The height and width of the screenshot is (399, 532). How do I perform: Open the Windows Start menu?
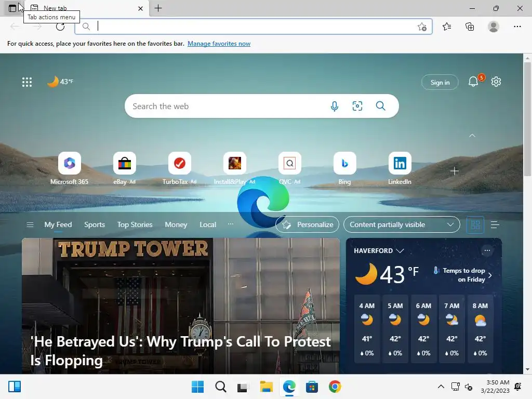pyautogui.click(x=197, y=387)
